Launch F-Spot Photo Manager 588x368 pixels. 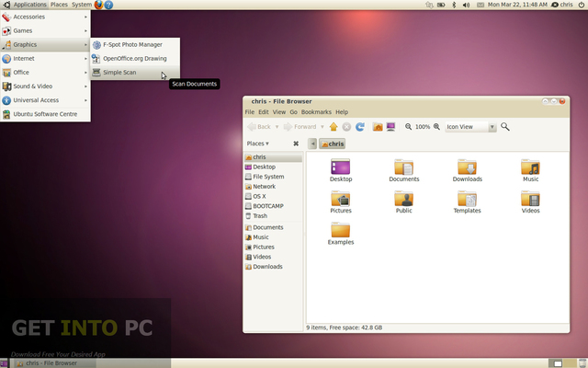tap(135, 45)
